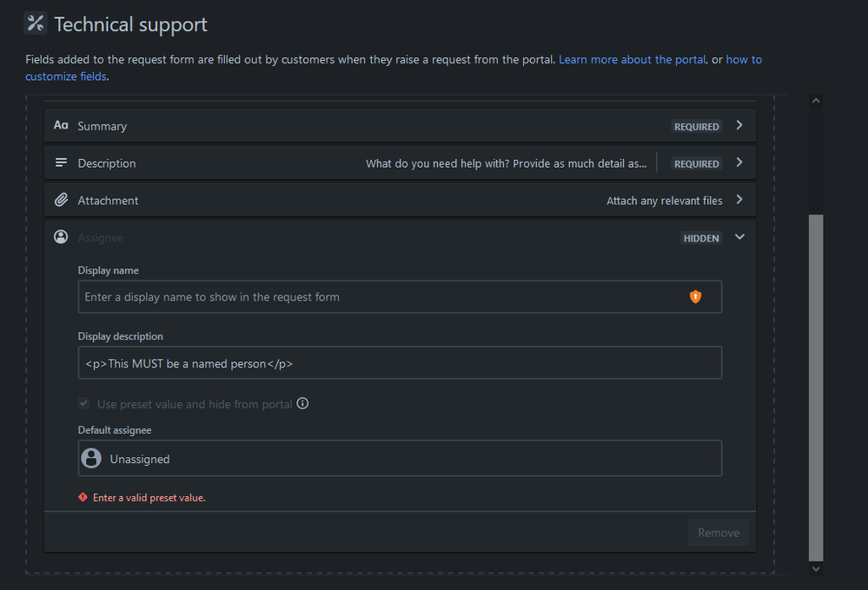Click the orange shield warning icon

tap(695, 297)
